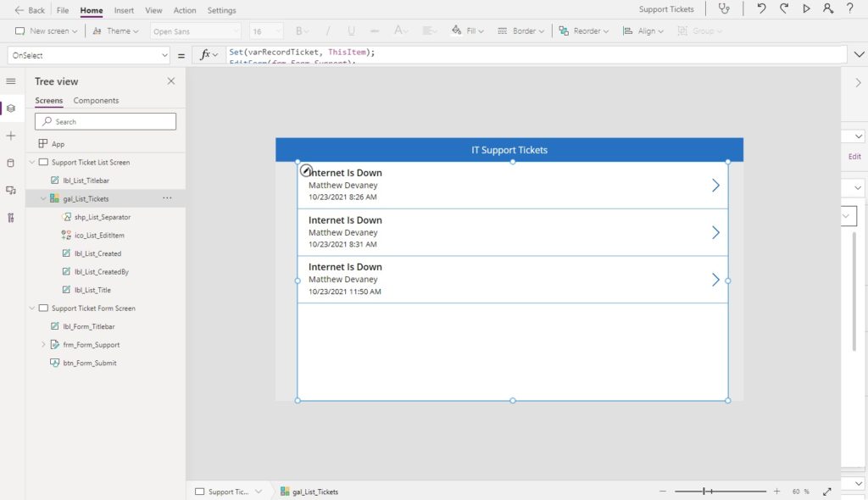The image size is (868, 500).
Task: Collapse the Support Ticket List Screen node
Action: pos(32,162)
